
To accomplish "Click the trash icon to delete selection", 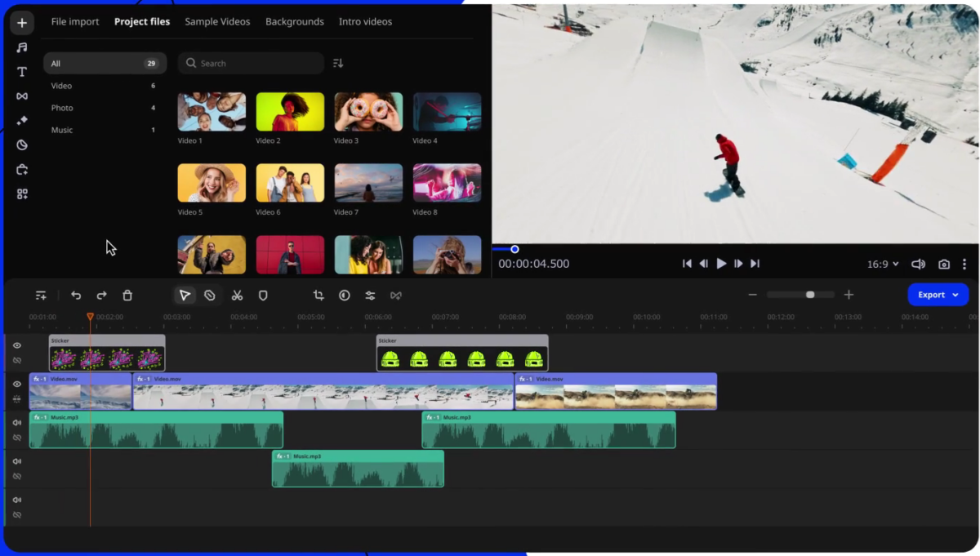I will coord(127,295).
